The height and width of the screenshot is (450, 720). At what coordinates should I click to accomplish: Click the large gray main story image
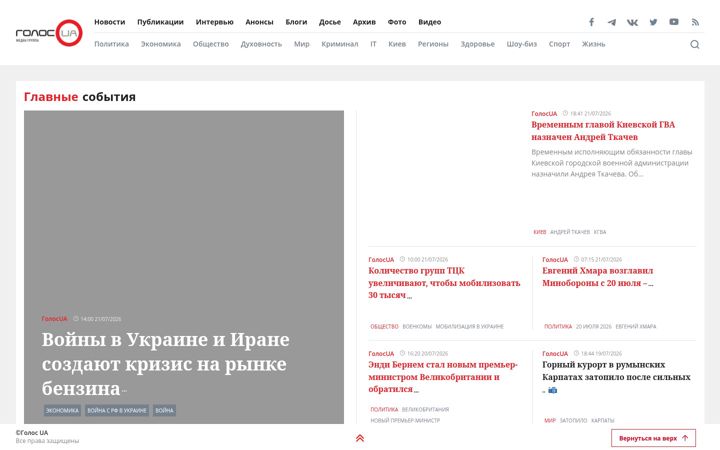click(184, 267)
